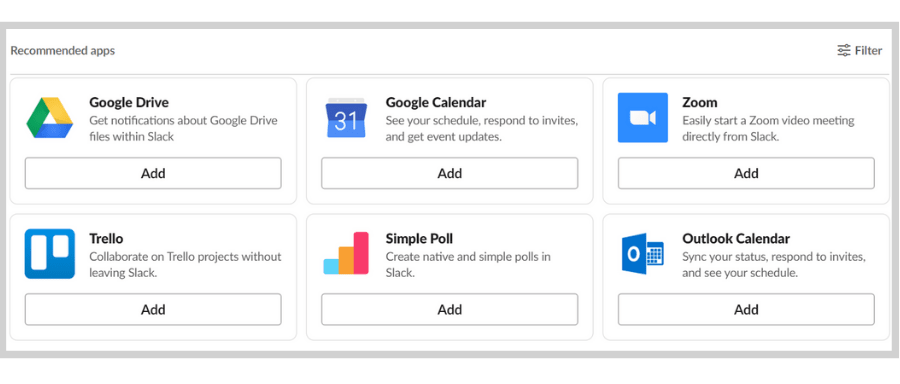The height and width of the screenshot is (384, 900).
Task: Add the Google Drive app
Action: coord(153,173)
